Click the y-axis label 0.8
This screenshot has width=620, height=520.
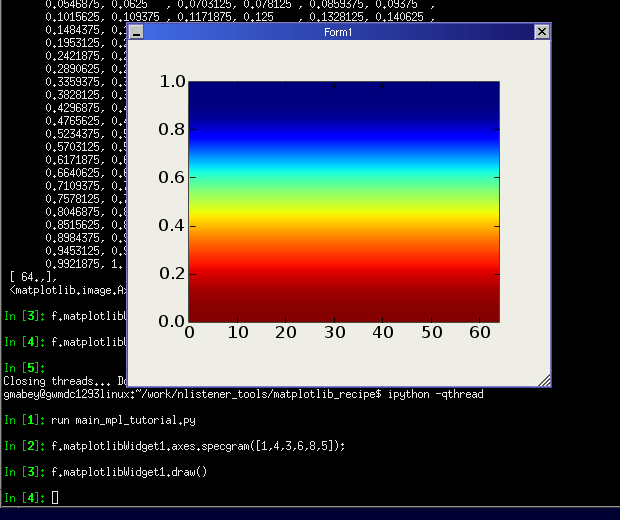(172, 129)
